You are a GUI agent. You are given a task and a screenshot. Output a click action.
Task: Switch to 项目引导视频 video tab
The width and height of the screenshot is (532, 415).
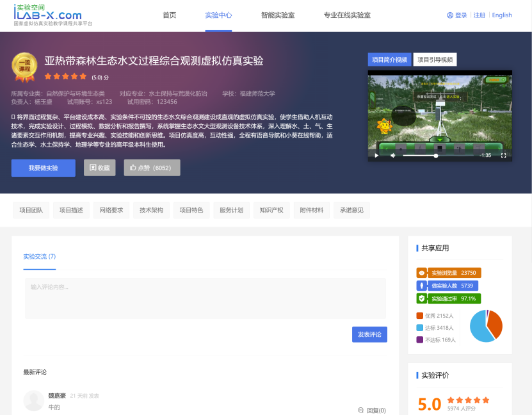point(435,60)
